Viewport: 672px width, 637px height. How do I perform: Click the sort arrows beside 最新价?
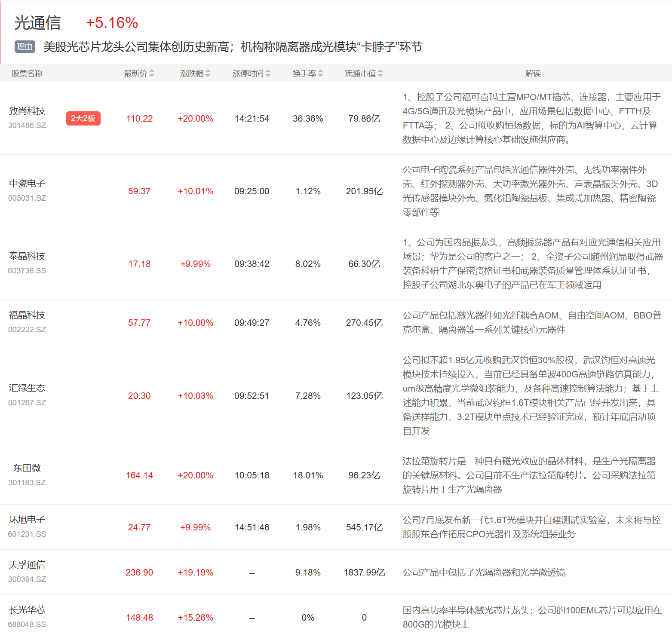point(151,73)
